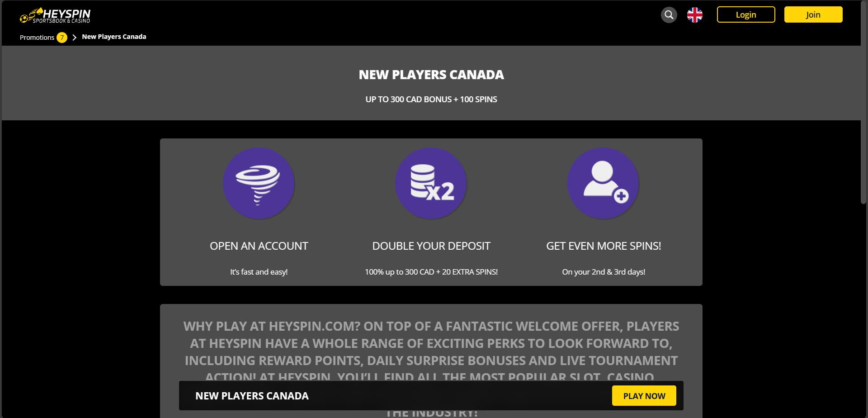This screenshot has width=868, height=418.
Task: Click the New Players Canada main title
Action: point(431,75)
